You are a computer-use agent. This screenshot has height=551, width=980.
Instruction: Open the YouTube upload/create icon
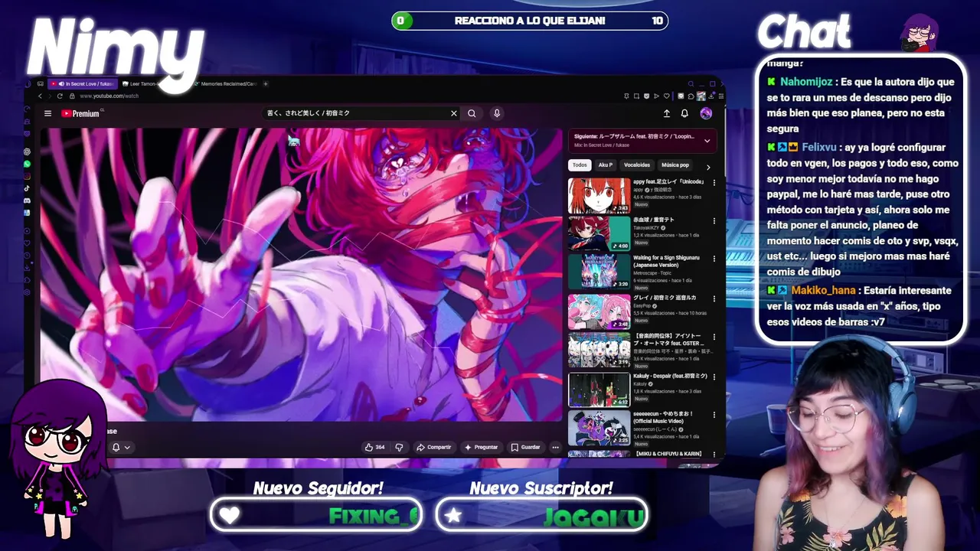(666, 113)
